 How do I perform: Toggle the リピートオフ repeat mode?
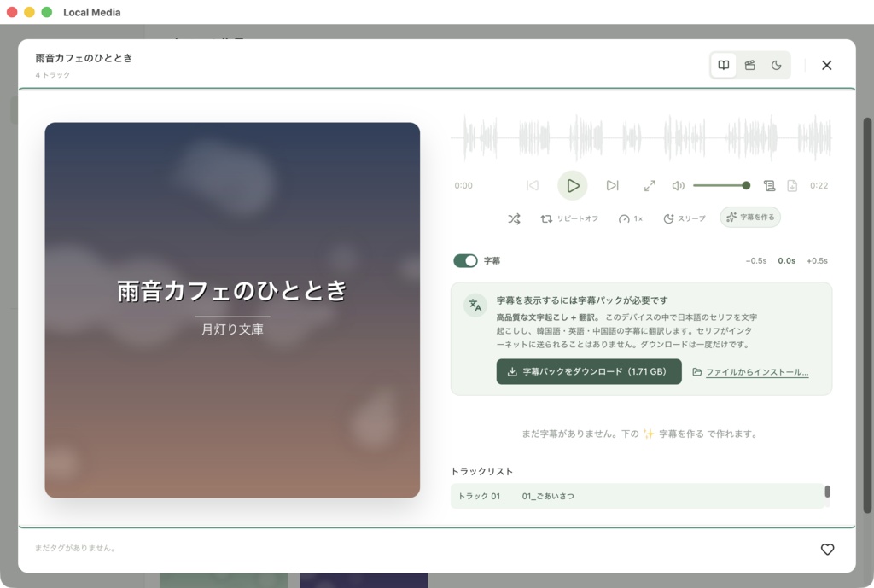coord(569,218)
